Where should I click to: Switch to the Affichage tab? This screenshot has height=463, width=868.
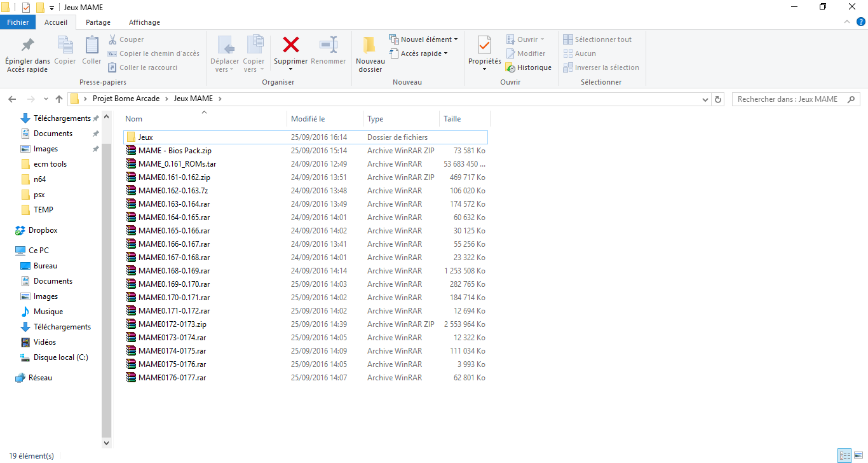144,22
